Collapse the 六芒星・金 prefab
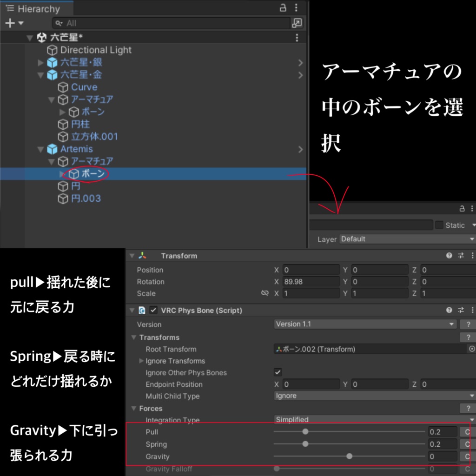Image resolution: width=476 pixels, height=476 pixels. click(41, 75)
